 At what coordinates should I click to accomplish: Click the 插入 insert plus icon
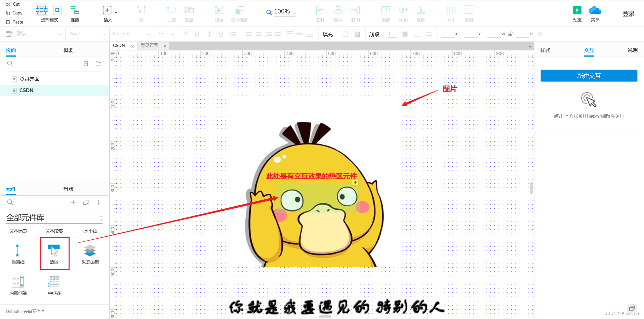[x=107, y=10]
